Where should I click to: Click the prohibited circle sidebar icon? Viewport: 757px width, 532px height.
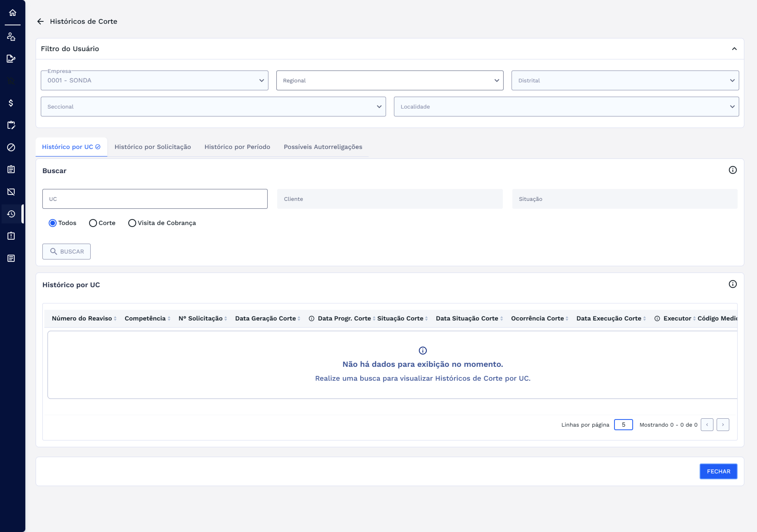point(11,147)
